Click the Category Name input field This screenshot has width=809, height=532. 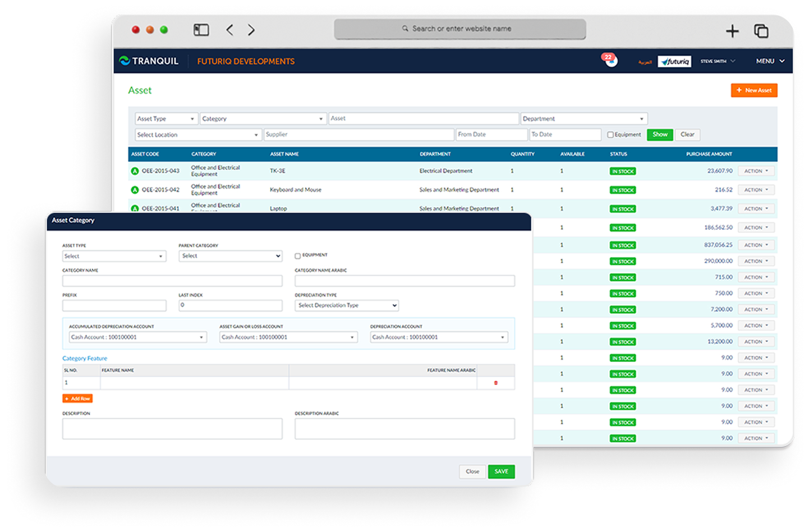click(x=172, y=281)
